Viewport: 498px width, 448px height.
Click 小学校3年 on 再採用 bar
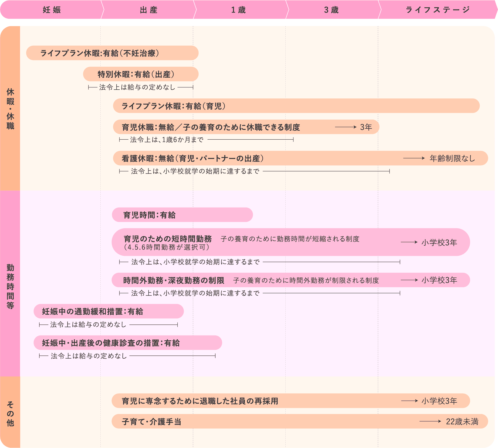[x=439, y=401]
